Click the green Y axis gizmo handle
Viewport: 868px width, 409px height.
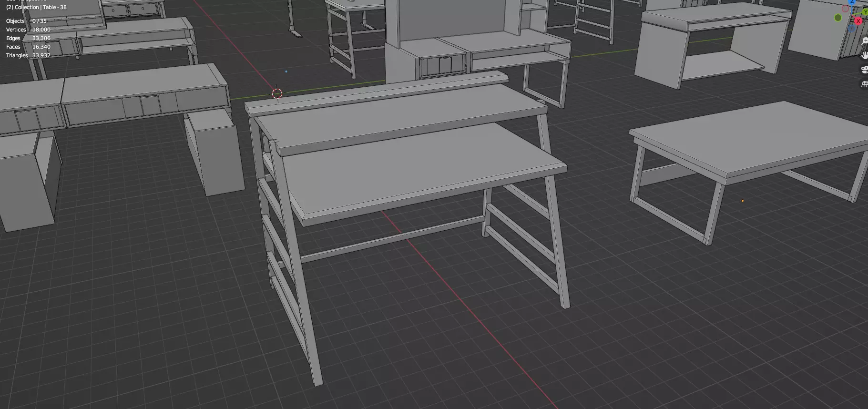tap(865, 12)
